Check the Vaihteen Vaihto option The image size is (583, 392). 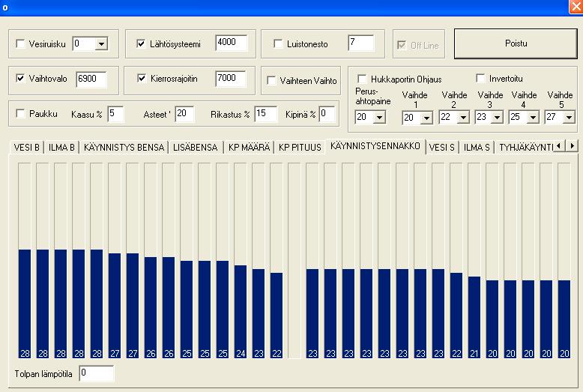coord(271,80)
